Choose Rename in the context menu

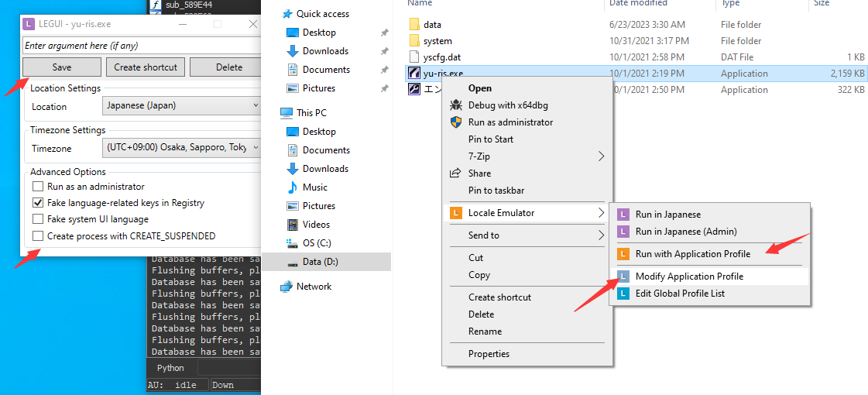(x=485, y=331)
